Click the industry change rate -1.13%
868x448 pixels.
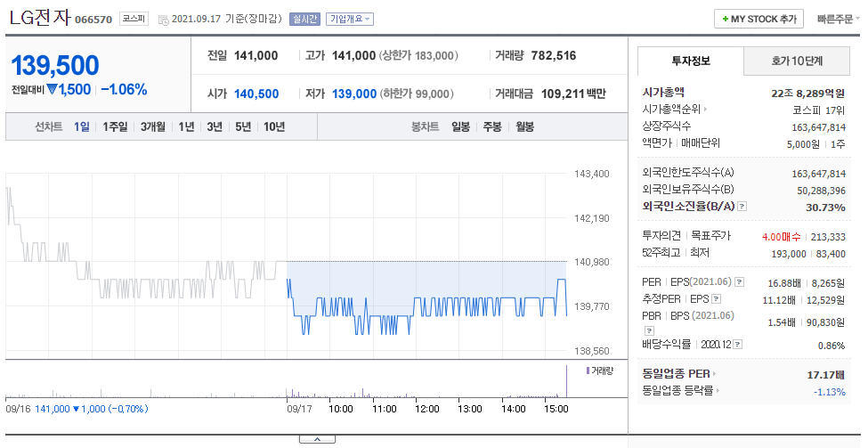tap(829, 392)
